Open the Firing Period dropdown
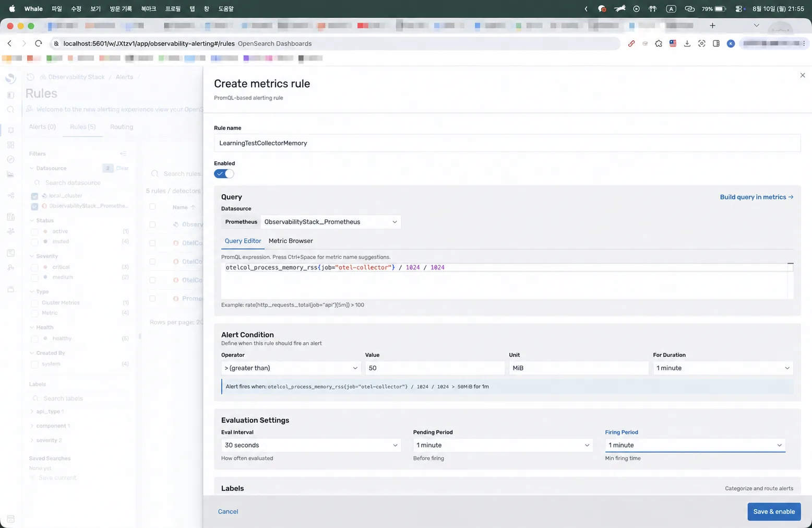Image resolution: width=812 pixels, height=528 pixels. [695, 445]
